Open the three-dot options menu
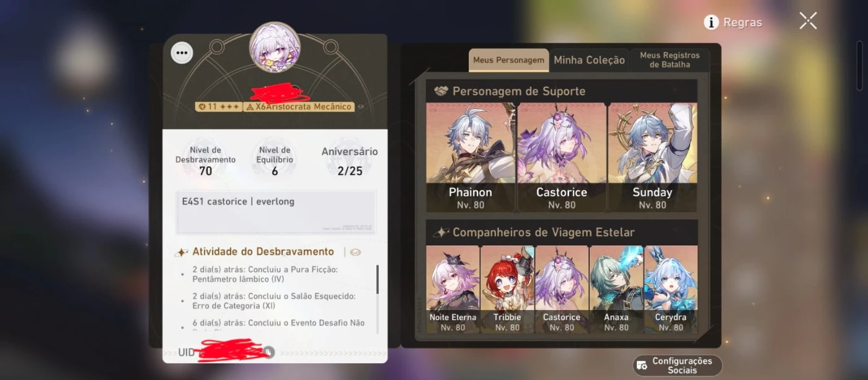Viewport: 868px width, 380px height. (182, 53)
